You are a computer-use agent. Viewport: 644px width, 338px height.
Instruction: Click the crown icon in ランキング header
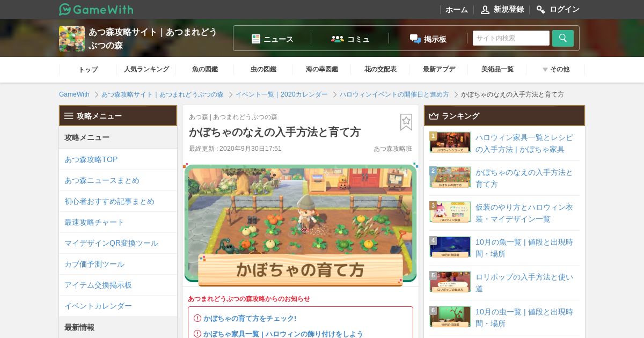(434, 116)
